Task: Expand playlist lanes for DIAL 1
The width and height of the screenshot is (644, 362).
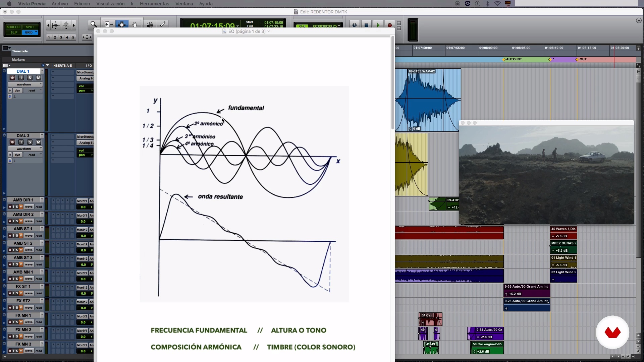Action: click(x=4, y=129)
